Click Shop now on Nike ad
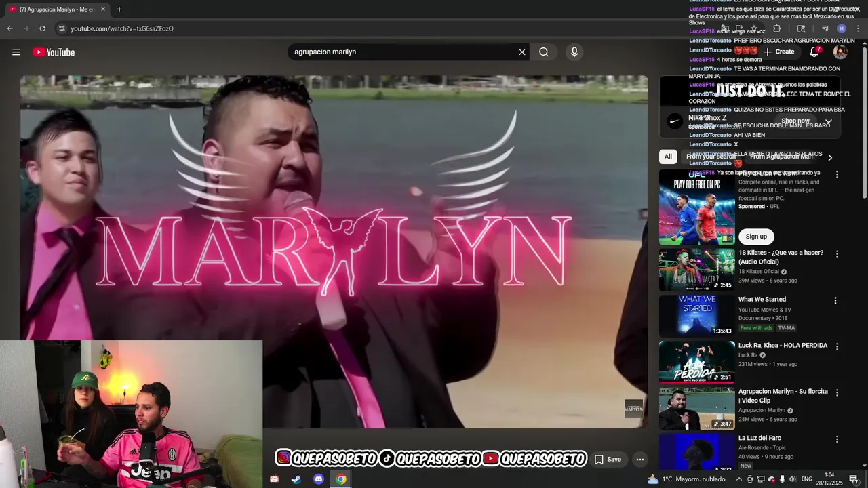Viewport: 868px width, 488px height. point(795,121)
